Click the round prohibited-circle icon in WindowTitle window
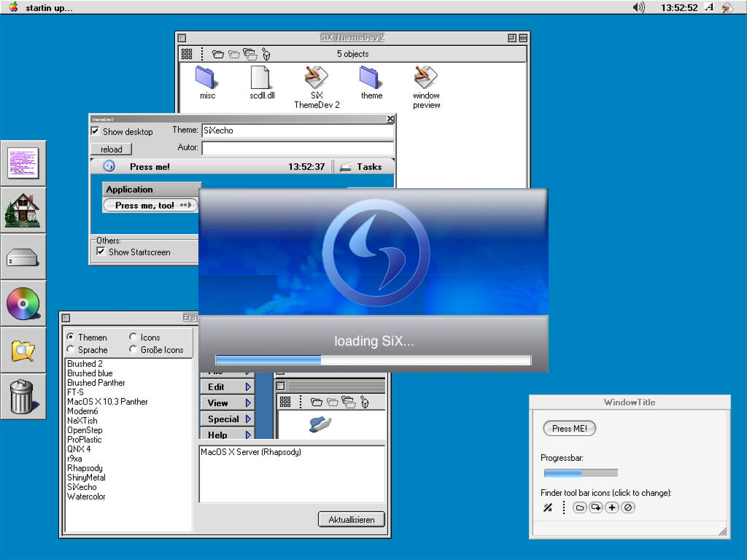Screen dimensions: 747x560 628,507
